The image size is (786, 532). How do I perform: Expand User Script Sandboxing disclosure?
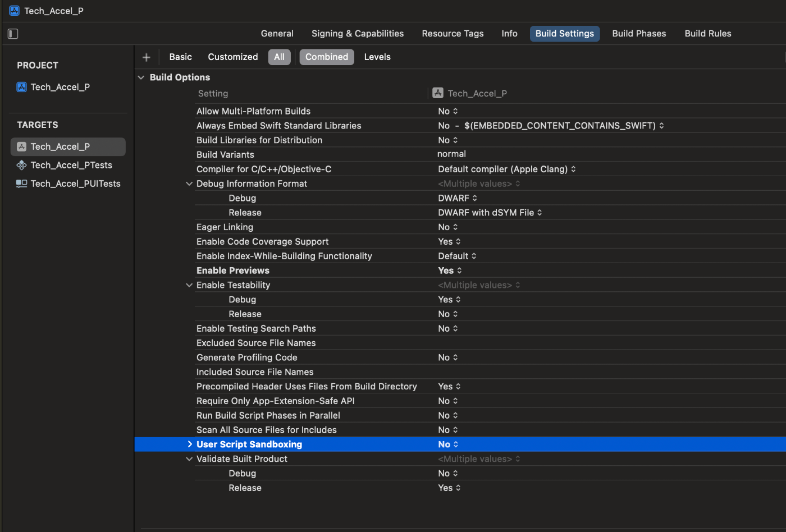189,444
